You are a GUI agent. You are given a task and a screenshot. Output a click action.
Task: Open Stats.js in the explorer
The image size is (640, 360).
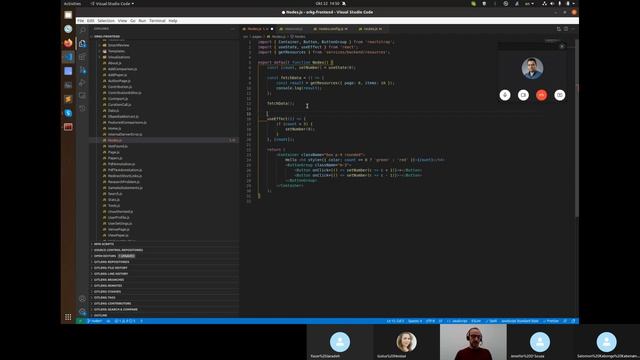pyautogui.click(x=114, y=200)
